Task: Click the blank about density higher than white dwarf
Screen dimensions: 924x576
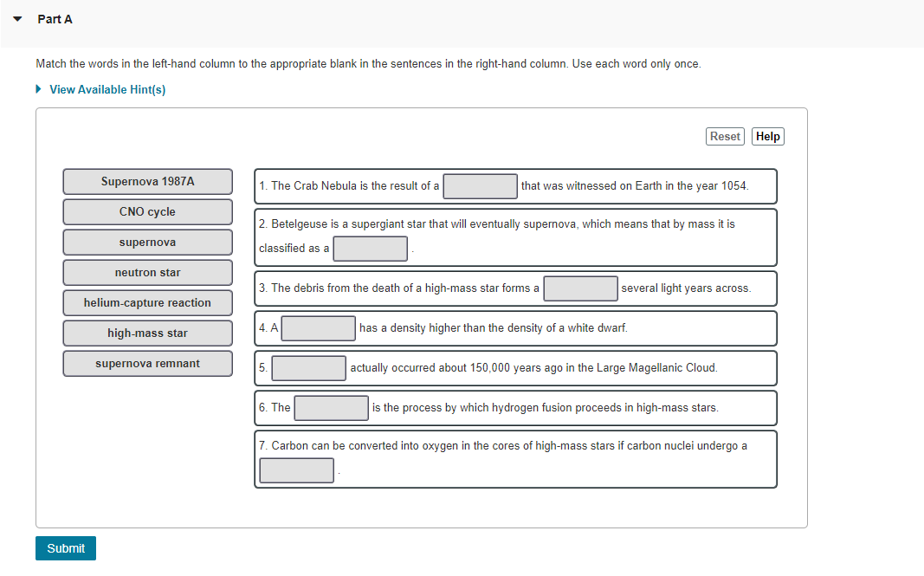Action: tap(319, 328)
